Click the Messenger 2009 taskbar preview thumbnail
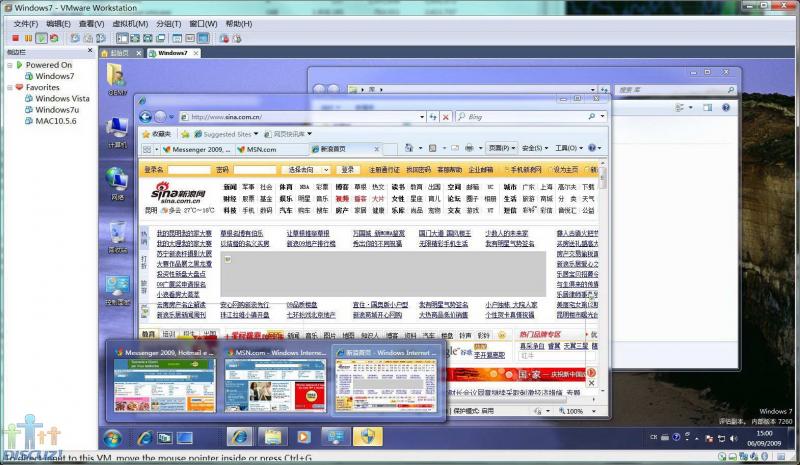The image size is (800, 465). point(164,381)
